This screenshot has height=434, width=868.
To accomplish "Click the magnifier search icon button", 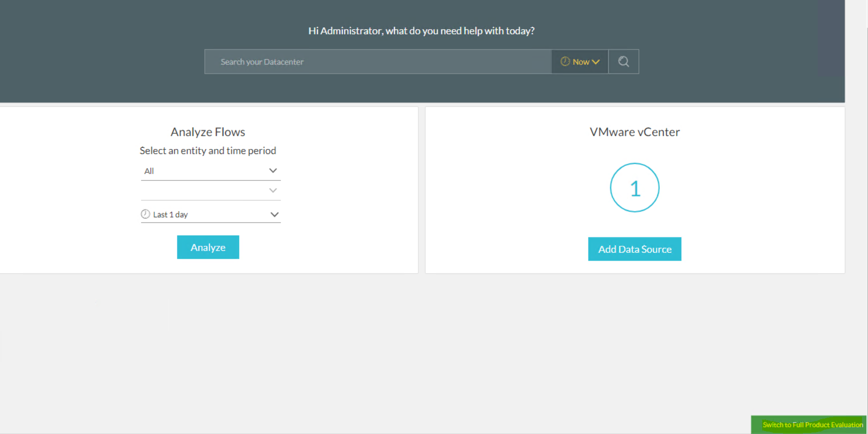I will pyautogui.click(x=624, y=62).
